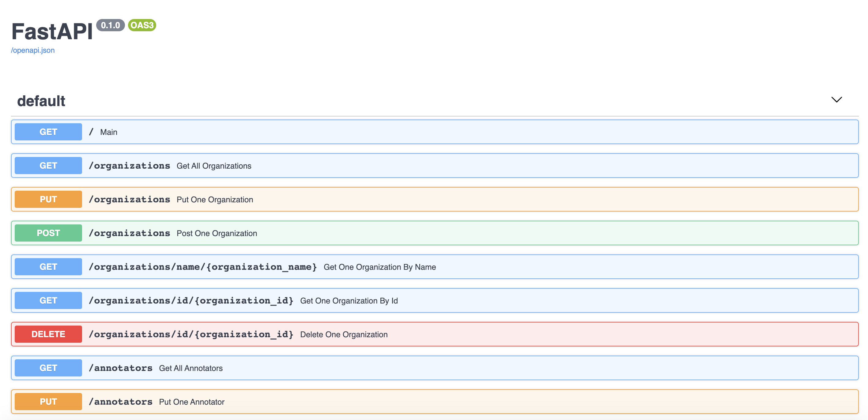
Task: Click 'Get One Organization By Name' summary
Action: pos(380,267)
